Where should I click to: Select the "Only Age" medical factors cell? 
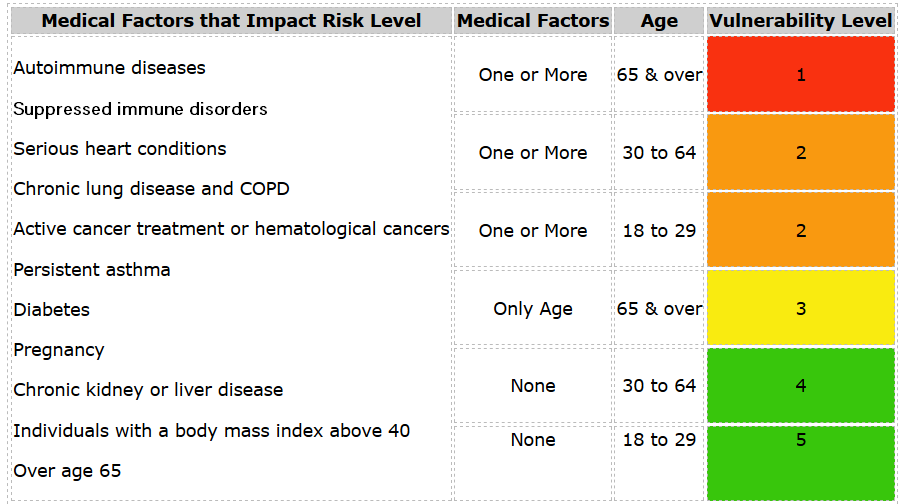point(533,309)
